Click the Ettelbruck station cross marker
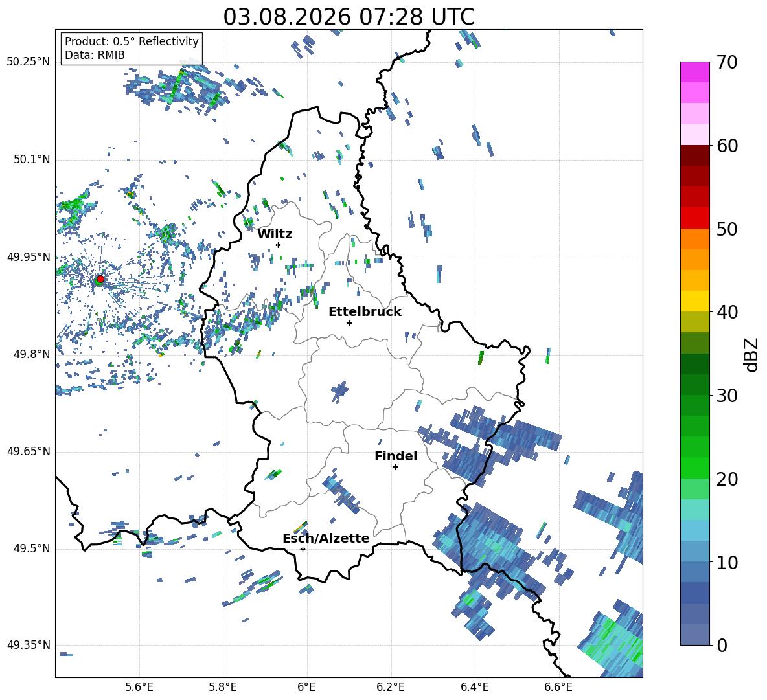The width and height of the screenshot is (767, 700). [x=349, y=322]
